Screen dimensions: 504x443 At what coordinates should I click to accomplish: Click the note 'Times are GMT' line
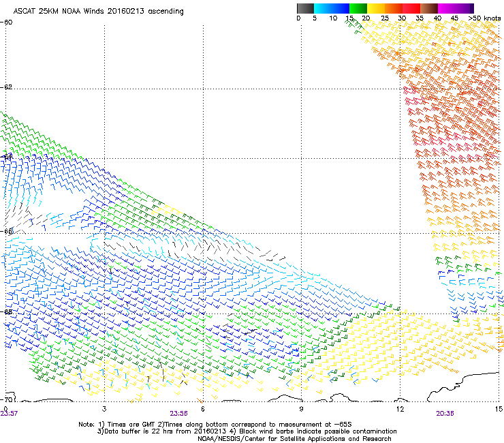click(x=215, y=425)
